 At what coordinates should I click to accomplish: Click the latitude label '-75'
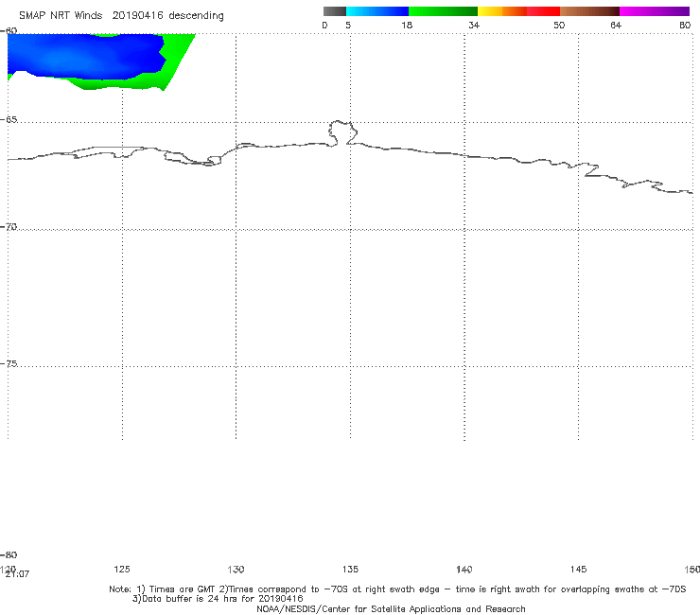[9, 364]
